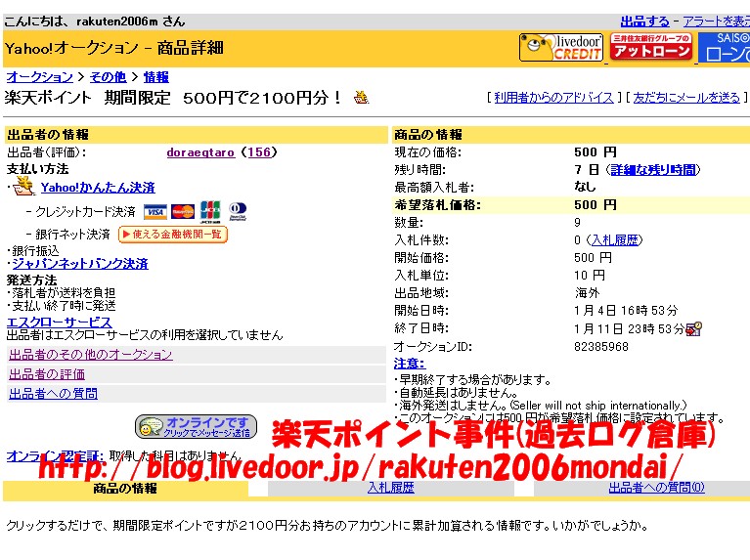Click the 現在の価格 500 円 value

click(x=596, y=152)
